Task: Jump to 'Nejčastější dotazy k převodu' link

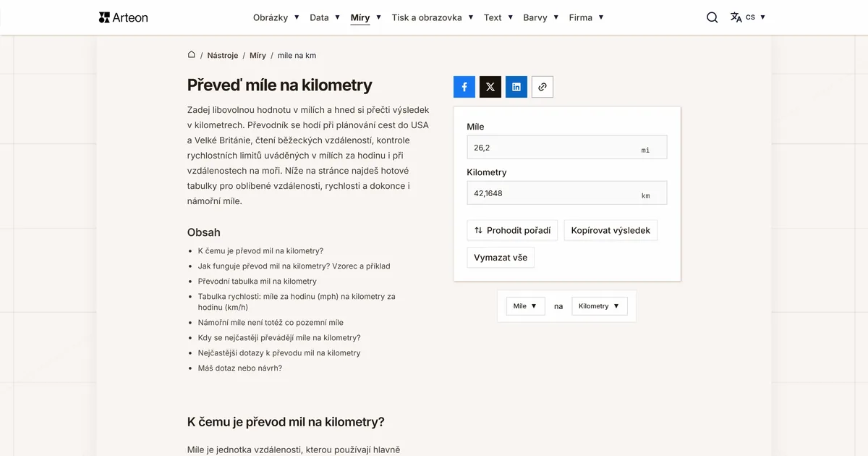Action: tap(279, 353)
